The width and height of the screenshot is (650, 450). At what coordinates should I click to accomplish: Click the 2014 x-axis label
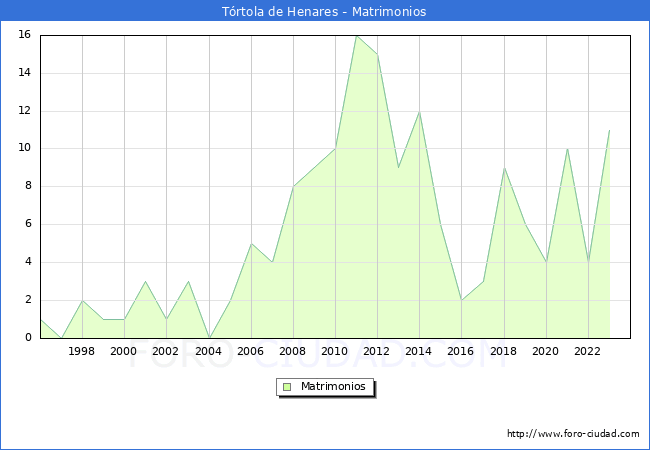418,351
